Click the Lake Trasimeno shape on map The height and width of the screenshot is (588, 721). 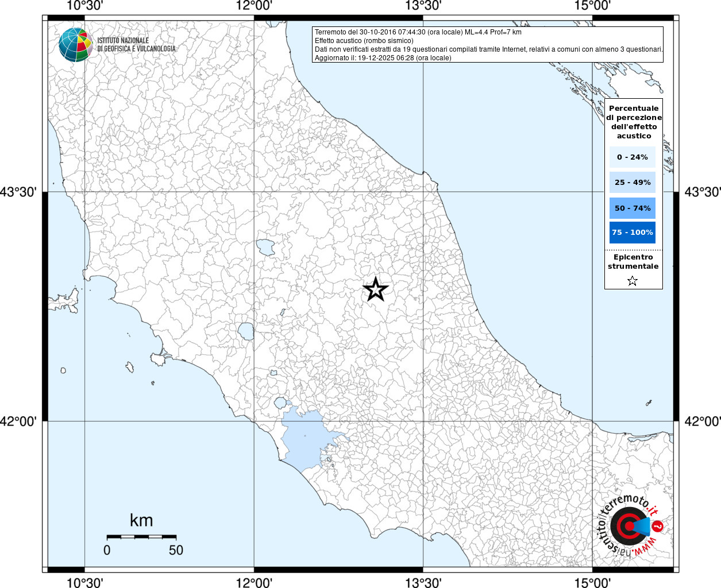coord(265,247)
